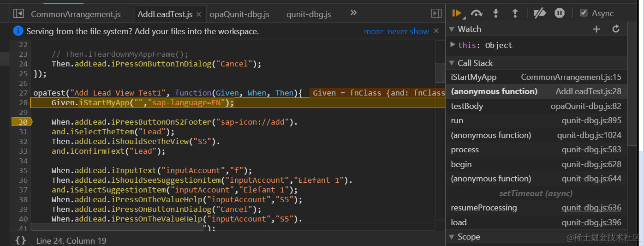Select the AddLeadTest.js:28 anonymous frame
644x246 pixels.
pos(536,91)
